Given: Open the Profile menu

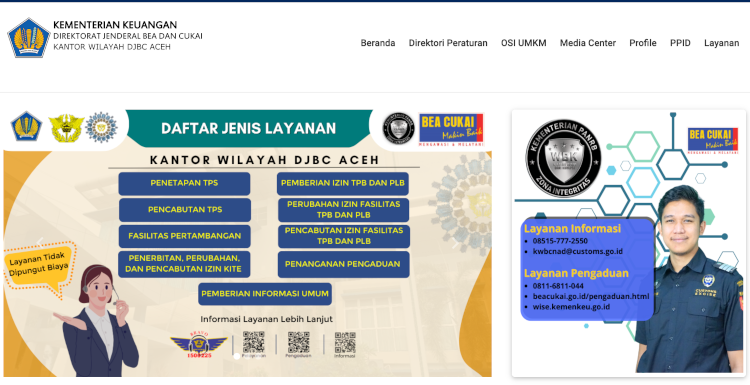Looking at the screenshot, I should pyautogui.click(x=642, y=43).
